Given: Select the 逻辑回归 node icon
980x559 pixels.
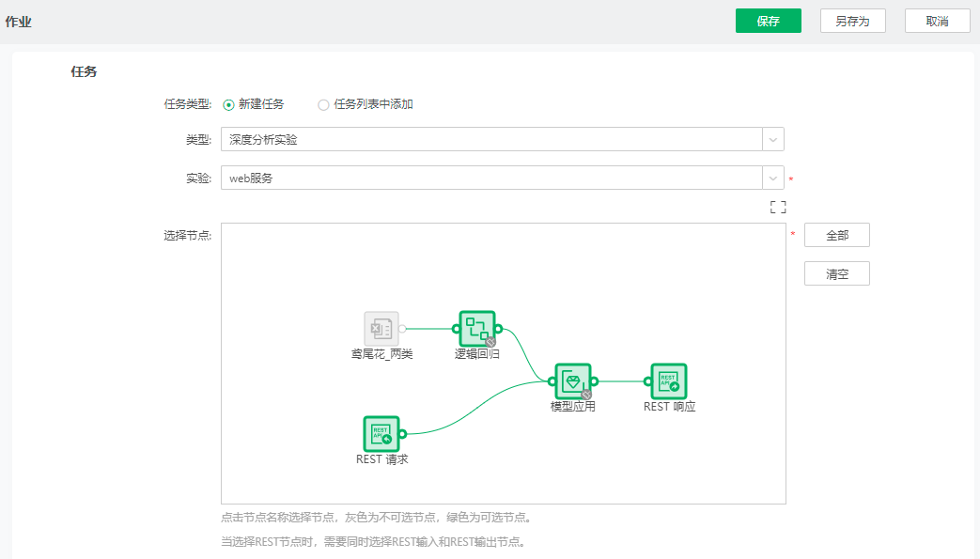Looking at the screenshot, I should pos(476,327).
